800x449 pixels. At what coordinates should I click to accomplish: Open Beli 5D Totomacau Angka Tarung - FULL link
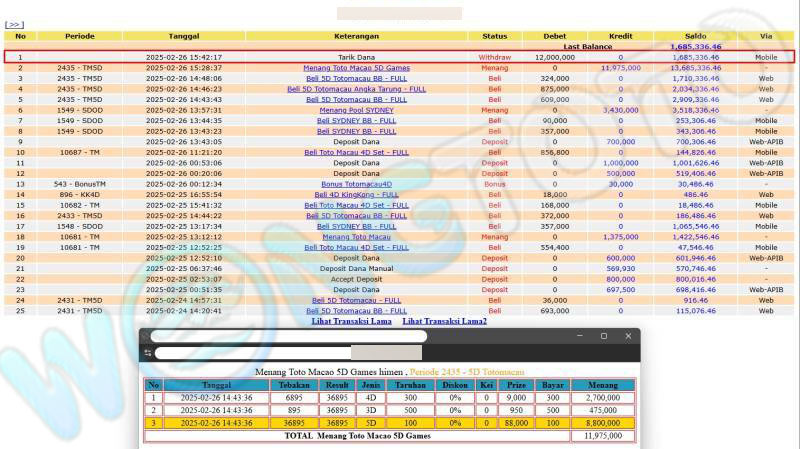tap(356, 89)
